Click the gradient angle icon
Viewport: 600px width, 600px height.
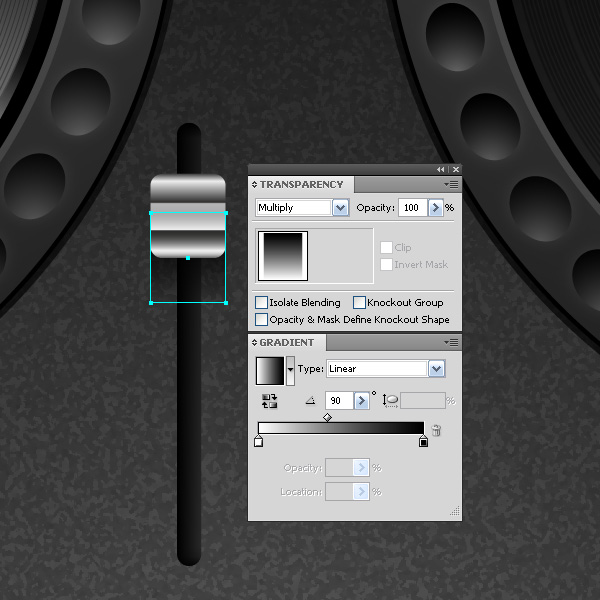pyautogui.click(x=310, y=401)
